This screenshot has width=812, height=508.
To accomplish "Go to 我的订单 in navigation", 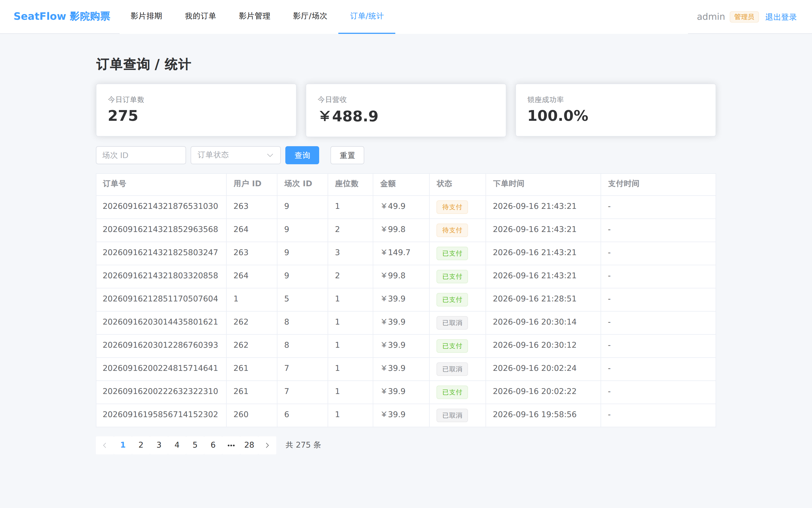I will pos(200,16).
